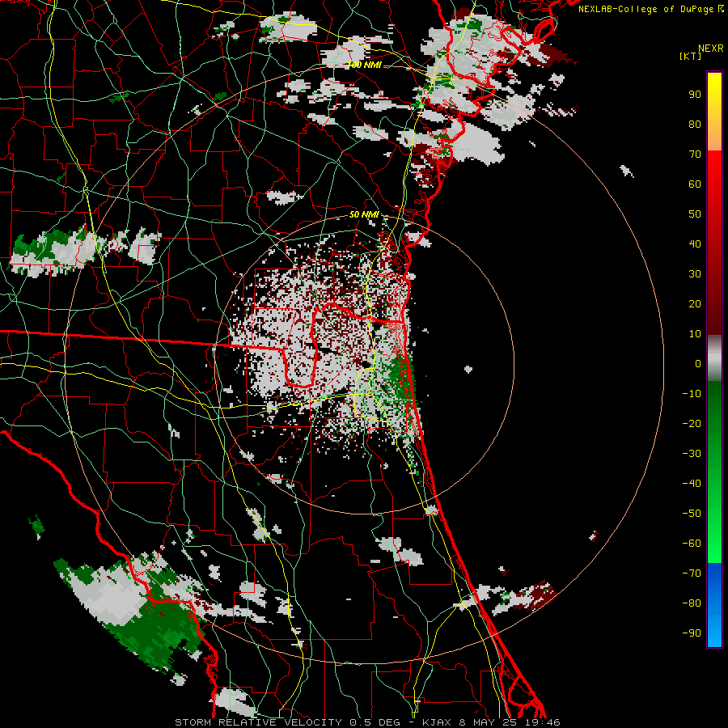This screenshot has width=728, height=728.
Task: Click the -50 scale label
Action: click(x=692, y=514)
